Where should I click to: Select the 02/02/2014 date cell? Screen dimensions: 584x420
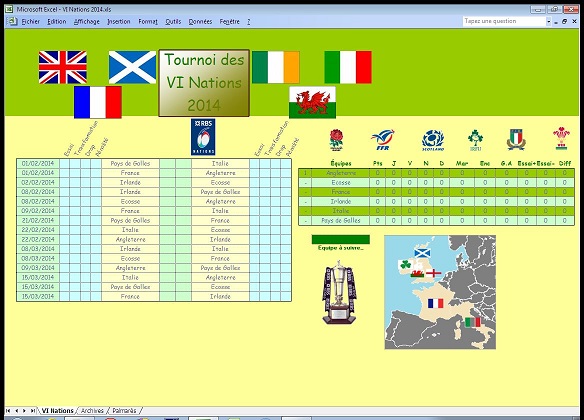click(38, 182)
